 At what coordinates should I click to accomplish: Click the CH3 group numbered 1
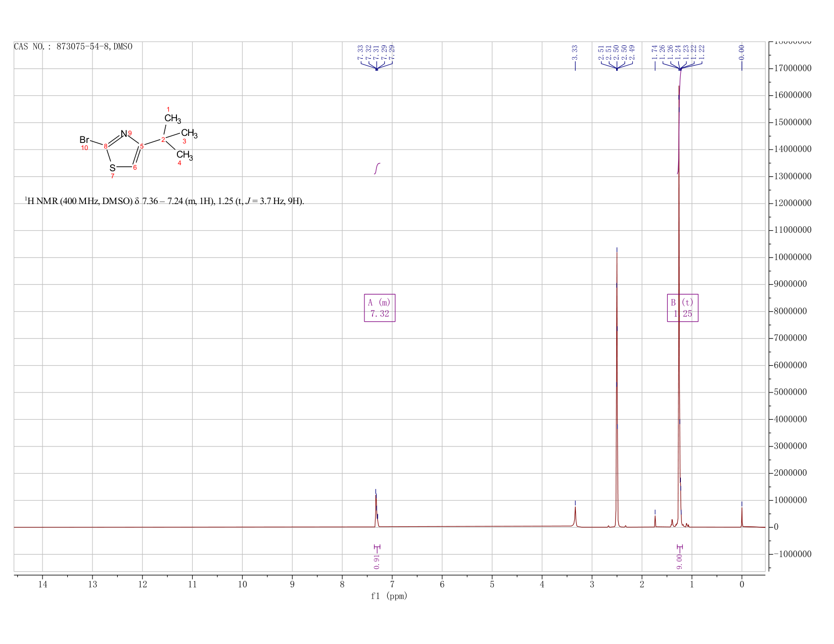point(172,119)
